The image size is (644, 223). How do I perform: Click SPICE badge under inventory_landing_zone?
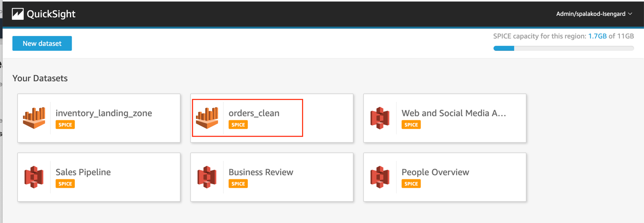(65, 125)
